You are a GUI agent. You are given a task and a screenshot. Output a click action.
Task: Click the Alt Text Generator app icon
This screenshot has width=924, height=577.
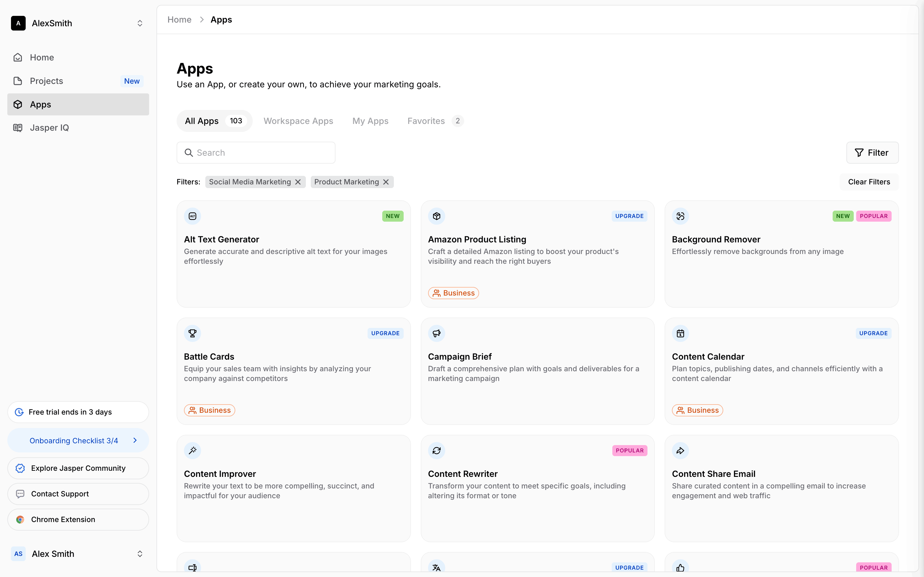pos(193,216)
